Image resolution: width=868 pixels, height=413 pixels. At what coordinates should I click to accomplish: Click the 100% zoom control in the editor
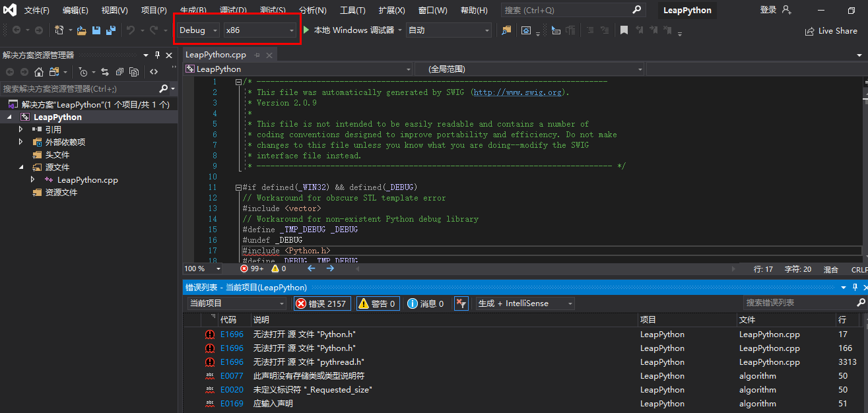pos(195,269)
